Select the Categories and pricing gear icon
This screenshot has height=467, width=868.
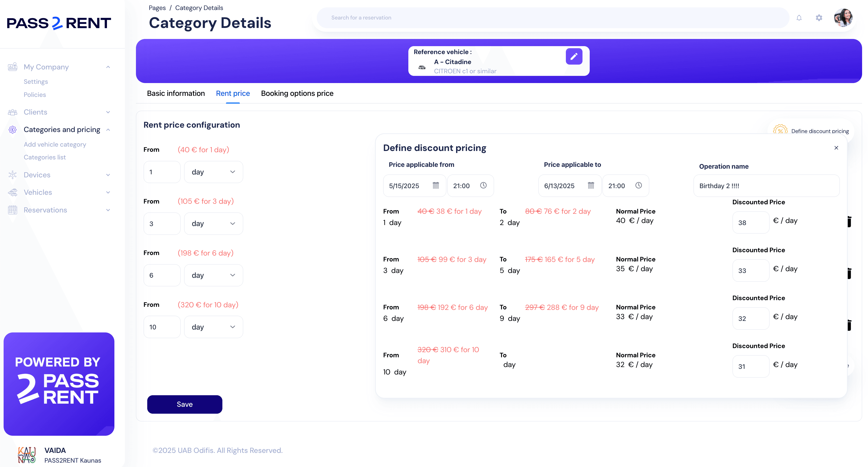pos(13,130)
